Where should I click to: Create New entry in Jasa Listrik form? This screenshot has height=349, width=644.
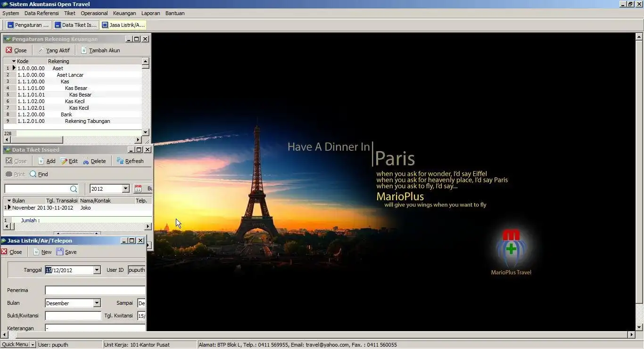pos(42,252)
